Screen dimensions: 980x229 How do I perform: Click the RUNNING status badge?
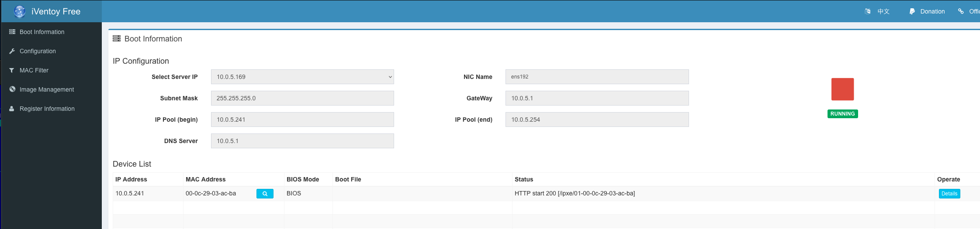click(x=842, y=114)
